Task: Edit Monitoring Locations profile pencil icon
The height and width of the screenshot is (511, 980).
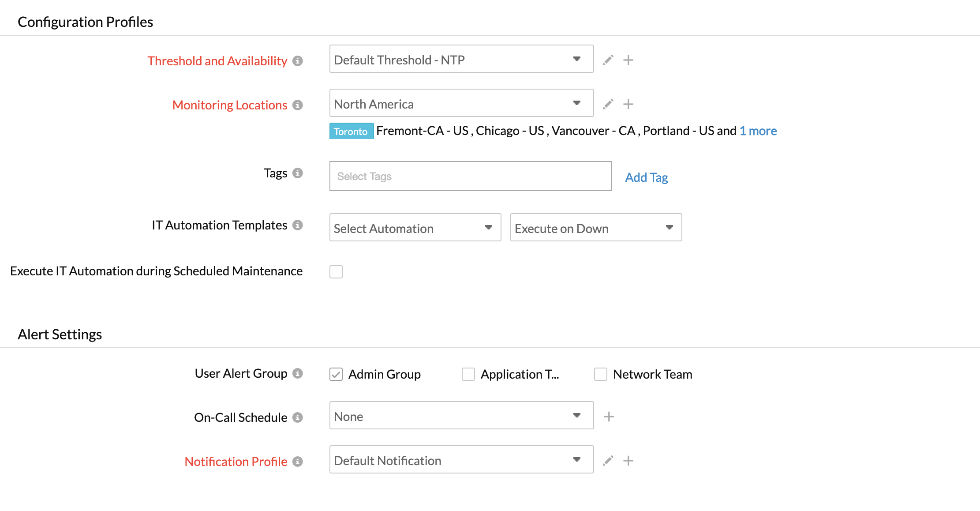Action: click(x=608, y=104)
